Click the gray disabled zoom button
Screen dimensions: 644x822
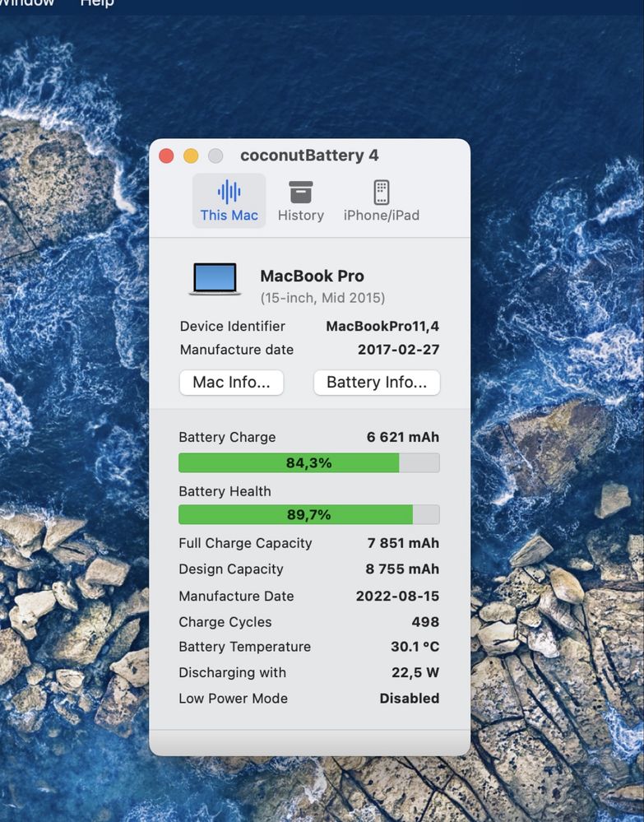coord(215,156)
